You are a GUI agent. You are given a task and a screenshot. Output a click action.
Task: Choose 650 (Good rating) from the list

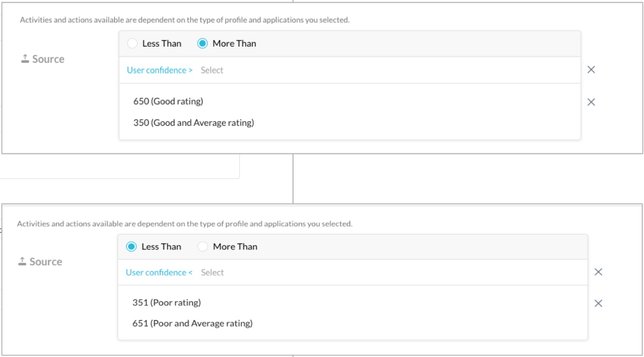click(x=168, y=101)
